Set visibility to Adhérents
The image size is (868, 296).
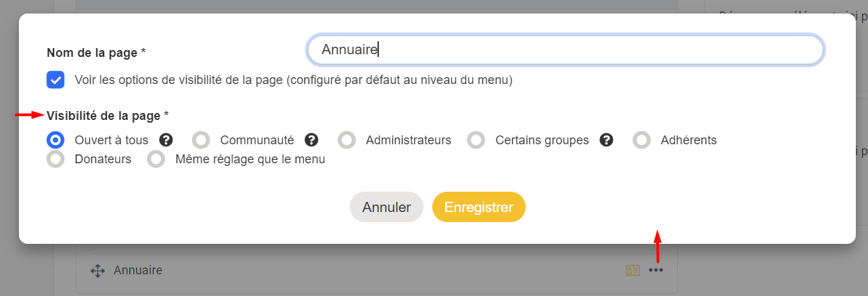(x=642, y=140)
